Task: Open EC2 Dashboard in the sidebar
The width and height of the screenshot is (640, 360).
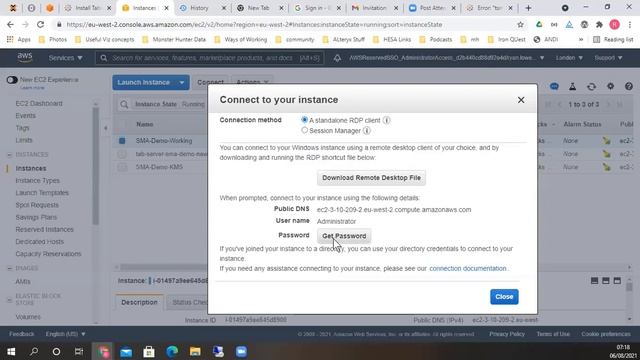Action: [x=39, y=103]
